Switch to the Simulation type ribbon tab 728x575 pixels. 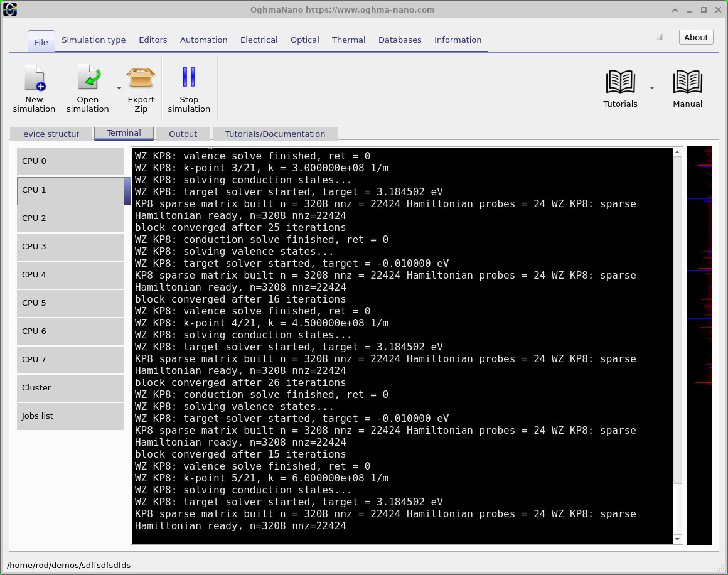94,40
